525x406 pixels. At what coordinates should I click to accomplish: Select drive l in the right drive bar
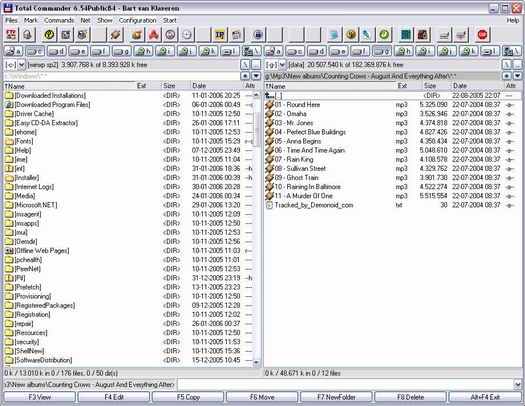[490, 51]
